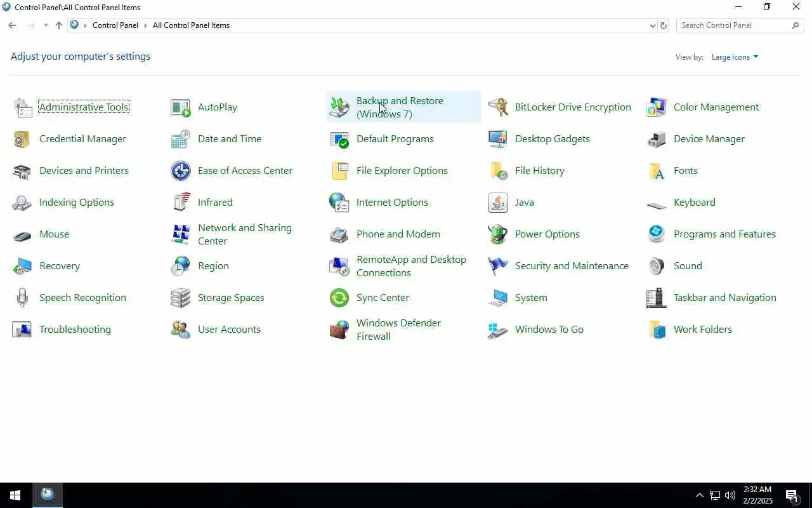The height and width of the screenshot is (508, 812).
Task: Open the Region icon
Action: click(x=181, y=266)
